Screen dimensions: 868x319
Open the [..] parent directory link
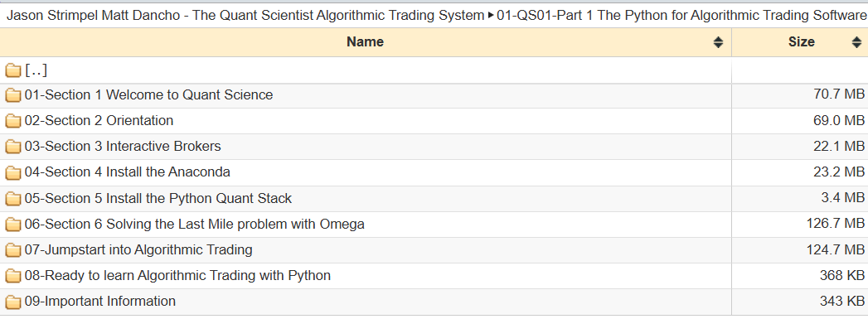point(36,70)
